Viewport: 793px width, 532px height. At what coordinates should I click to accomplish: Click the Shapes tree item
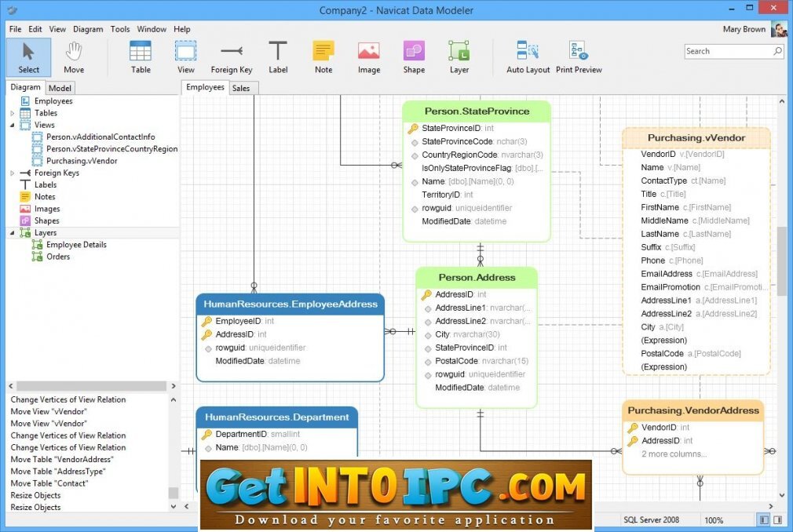[x=46, y=220]
